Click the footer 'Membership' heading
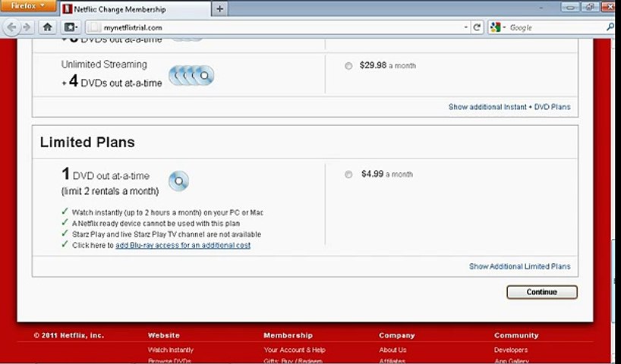The height and width of the screenshot is (364, 621). tap(288, 335)
